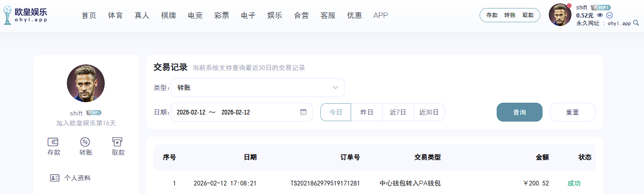Open the 类型 transaction type dropdown
This screenshot has height=194, width=644.
(257, 88)
